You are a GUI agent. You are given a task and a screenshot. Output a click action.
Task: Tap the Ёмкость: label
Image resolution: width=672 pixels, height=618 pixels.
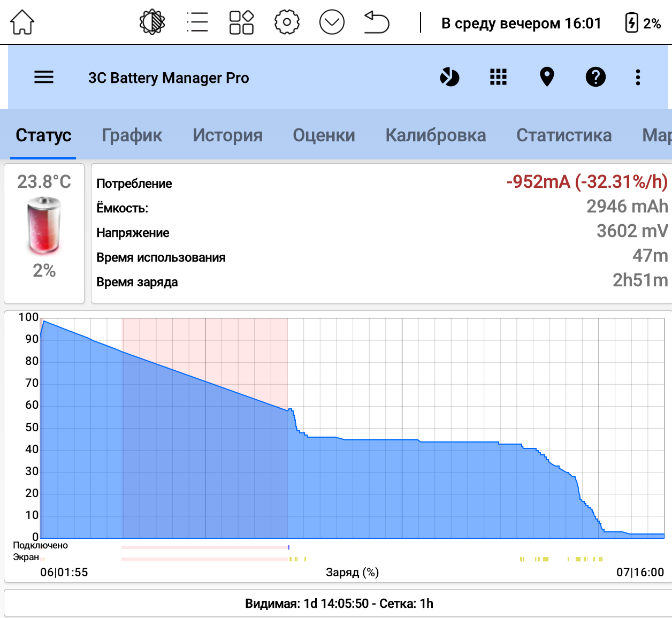click(123, 208)
